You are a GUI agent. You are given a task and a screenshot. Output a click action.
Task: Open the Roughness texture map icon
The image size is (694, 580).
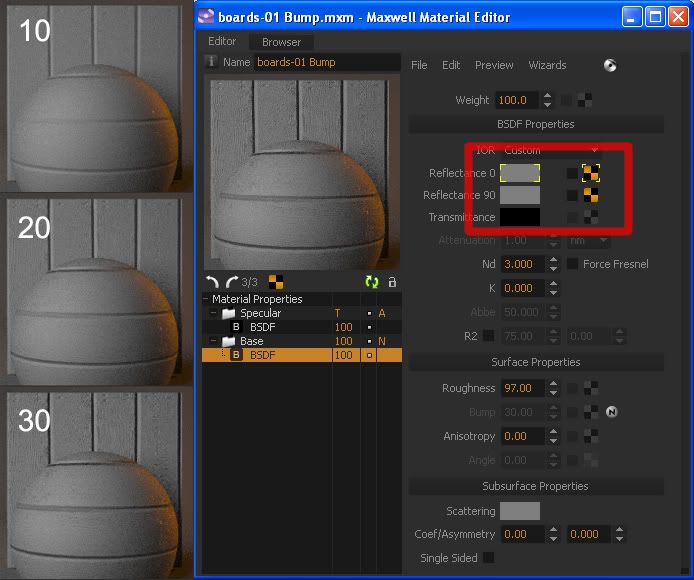[x=591, y=388]
